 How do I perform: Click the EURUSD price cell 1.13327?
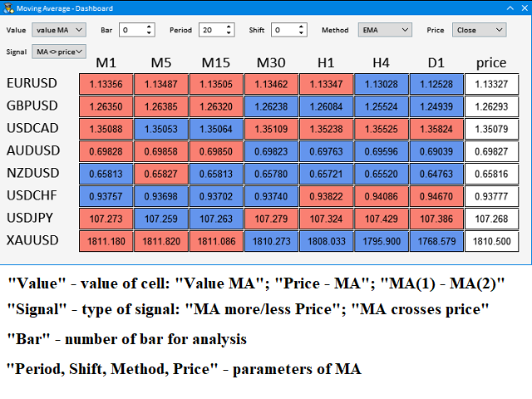(491, 83)
